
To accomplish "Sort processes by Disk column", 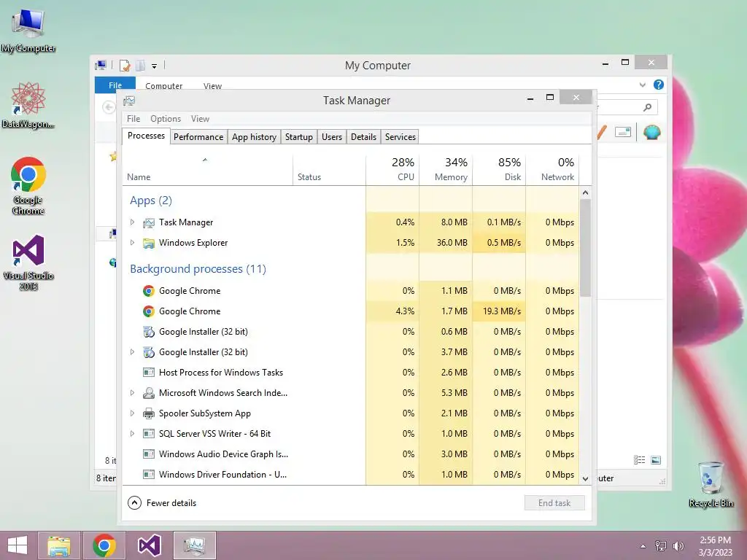I will click(x=499, y=169).
